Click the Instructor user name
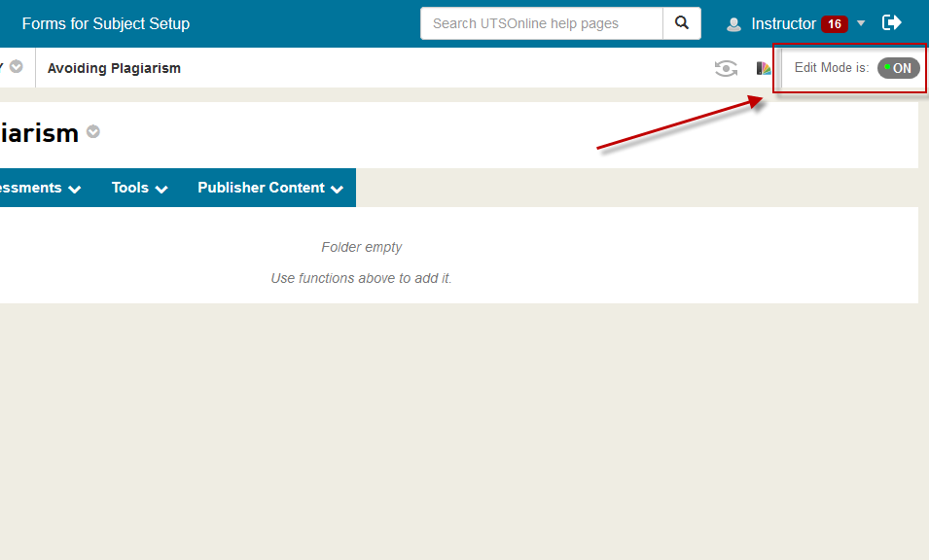929x560 pixels. tap(783, 23)
